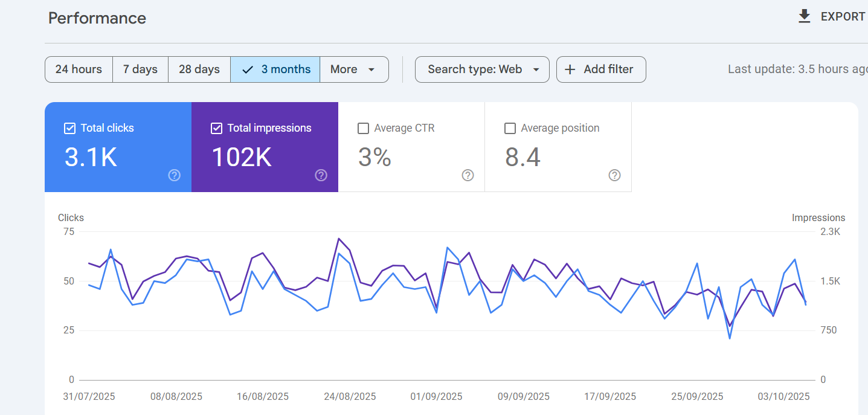
Task: Expand the More date range dropdown
Action: (x=353, y=69)
